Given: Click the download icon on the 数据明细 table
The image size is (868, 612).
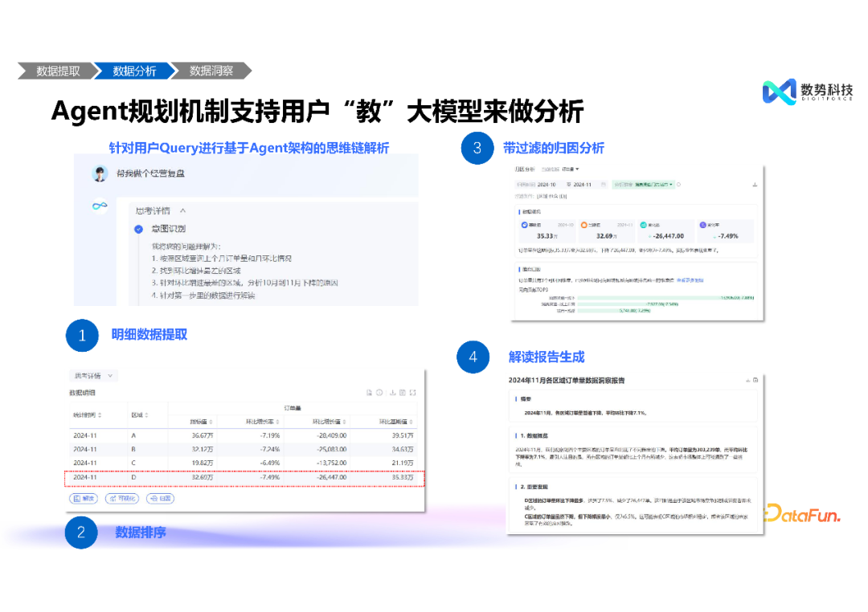Looking at the screenshot, I should (x=391, y=393).
